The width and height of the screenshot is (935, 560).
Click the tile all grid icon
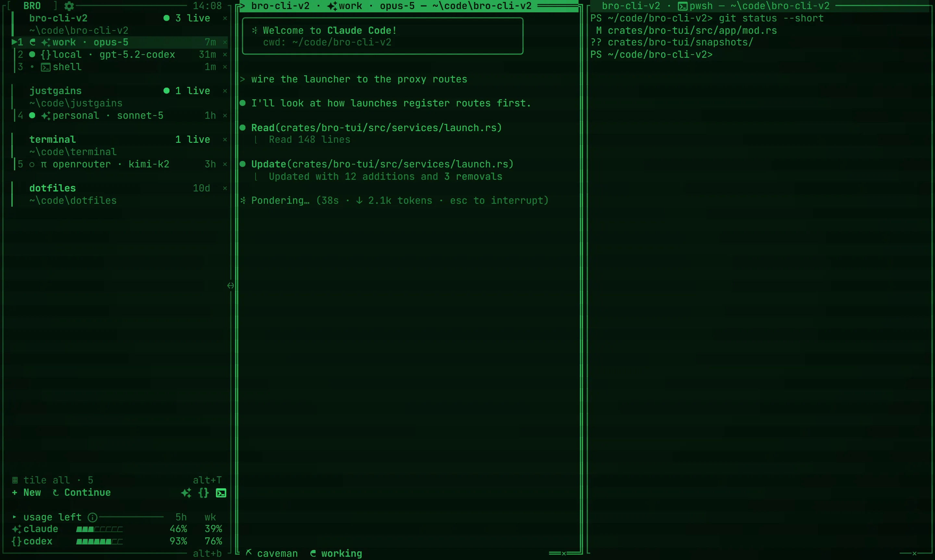[x=15, y=481]
